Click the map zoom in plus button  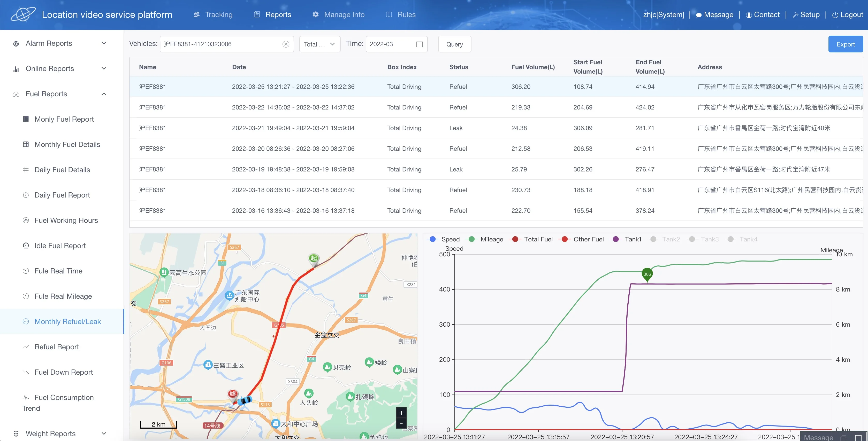401,413
